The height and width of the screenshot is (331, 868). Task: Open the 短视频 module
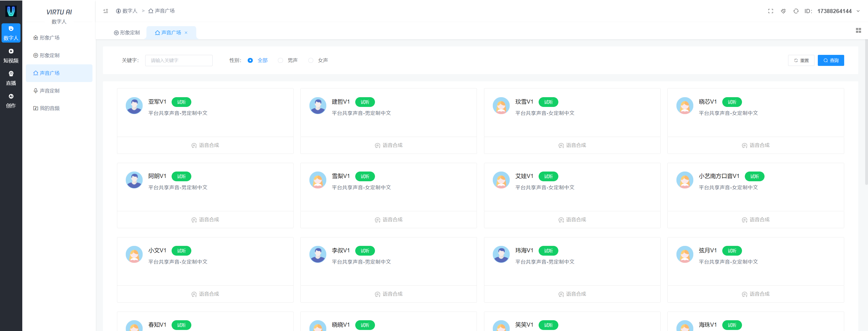[11, 56]
